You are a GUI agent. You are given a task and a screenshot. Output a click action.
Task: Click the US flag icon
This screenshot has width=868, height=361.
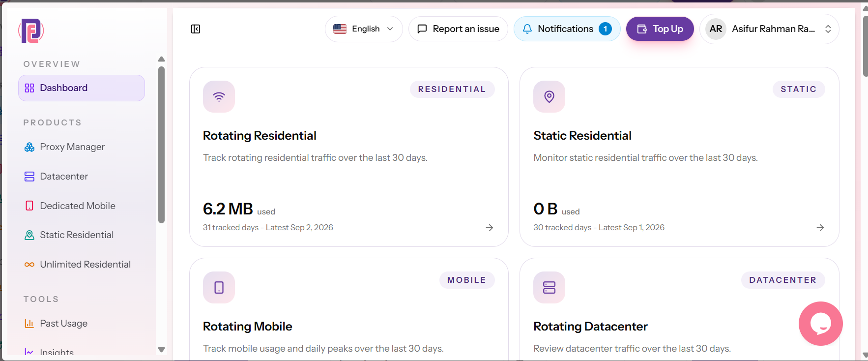pos(340,29)
